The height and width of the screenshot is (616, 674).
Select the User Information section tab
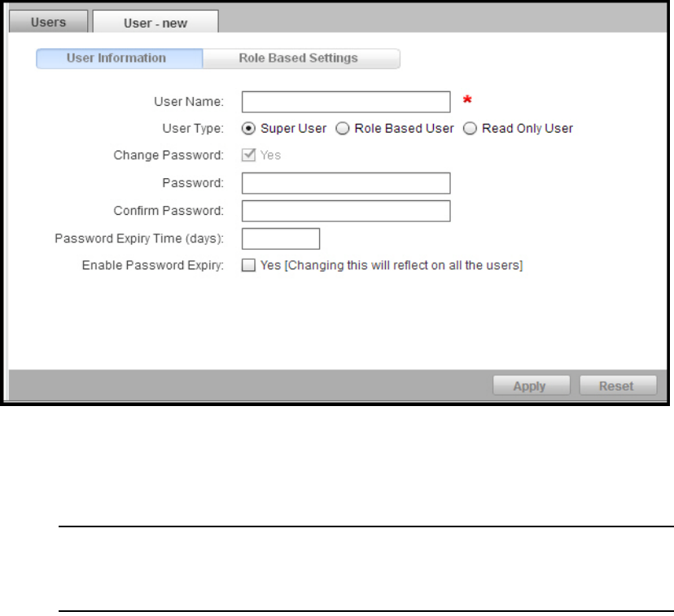119,59
